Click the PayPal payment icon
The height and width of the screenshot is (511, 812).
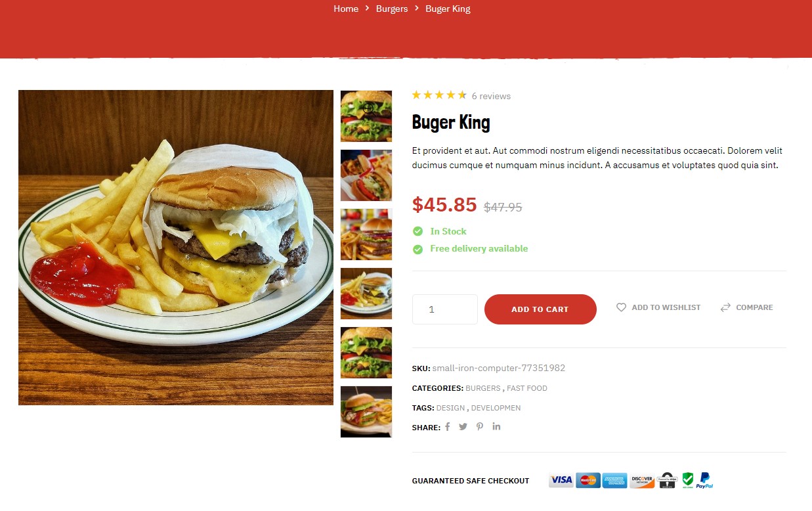pos(704,481)
